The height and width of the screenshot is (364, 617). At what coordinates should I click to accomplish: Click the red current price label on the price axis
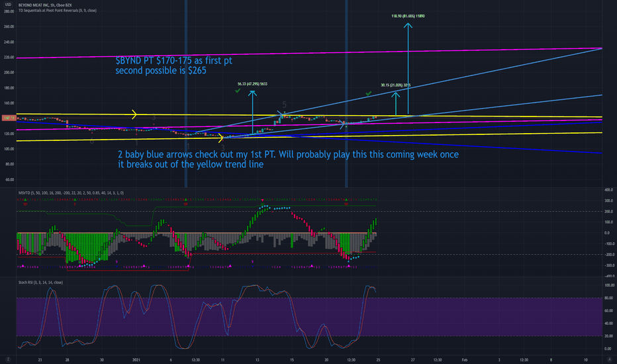(x=9, y=118)
